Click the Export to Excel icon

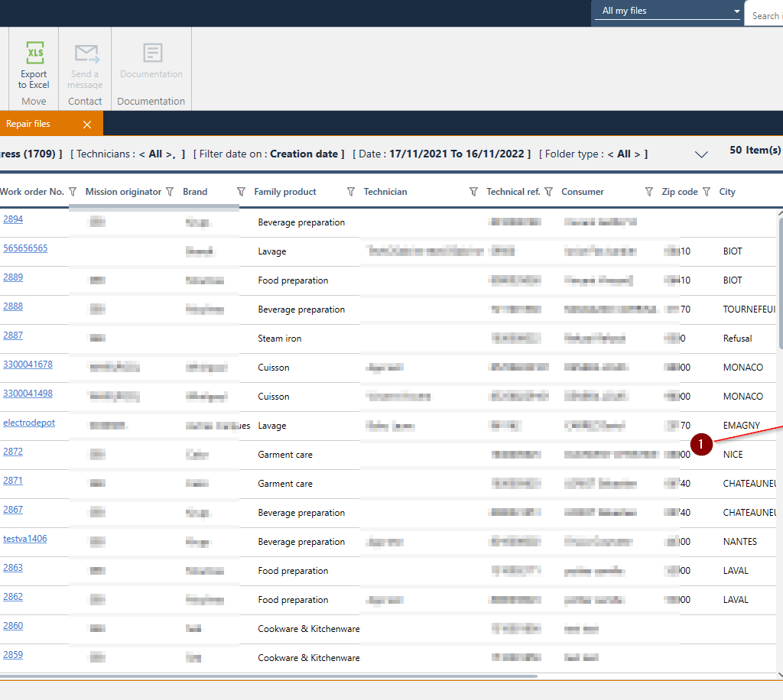(34, 53)
